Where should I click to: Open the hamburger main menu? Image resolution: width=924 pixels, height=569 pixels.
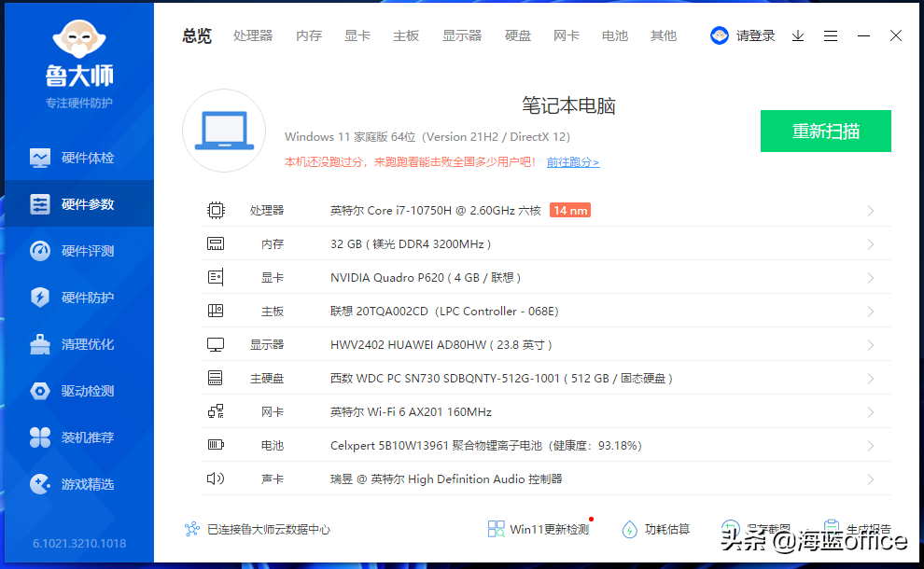coord(831,36)
